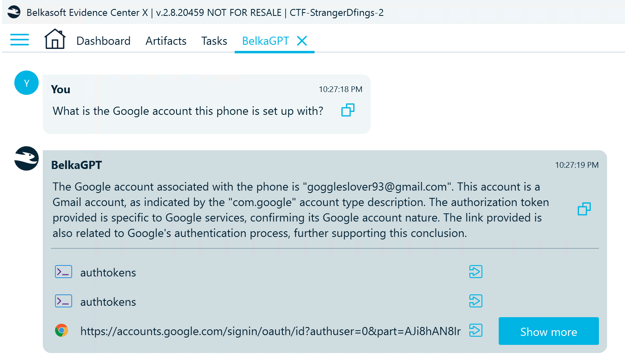This screenshot has height=364, width=625.
Task: Click the Belkasoft logo in title bar
Action: pyautogui.click(x=14, y=12)
